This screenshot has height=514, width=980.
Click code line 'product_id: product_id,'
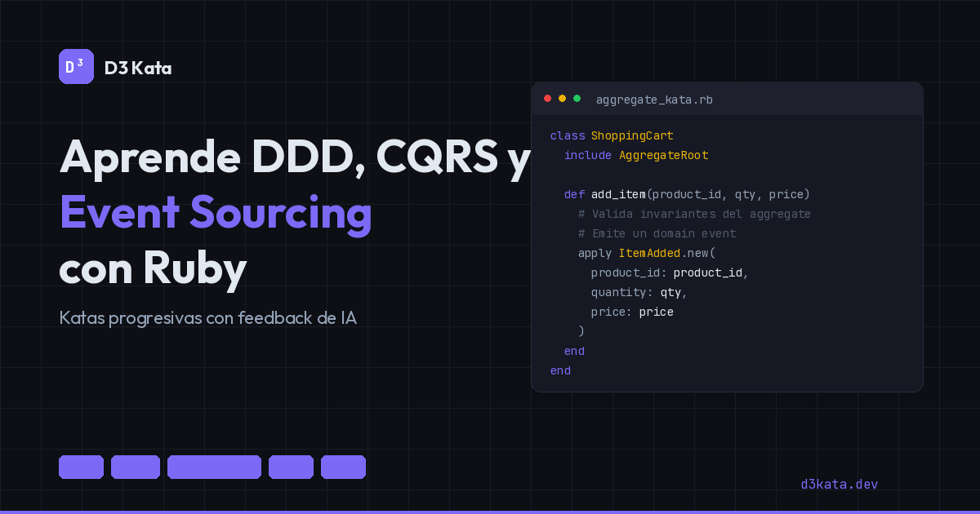[670, 273]
